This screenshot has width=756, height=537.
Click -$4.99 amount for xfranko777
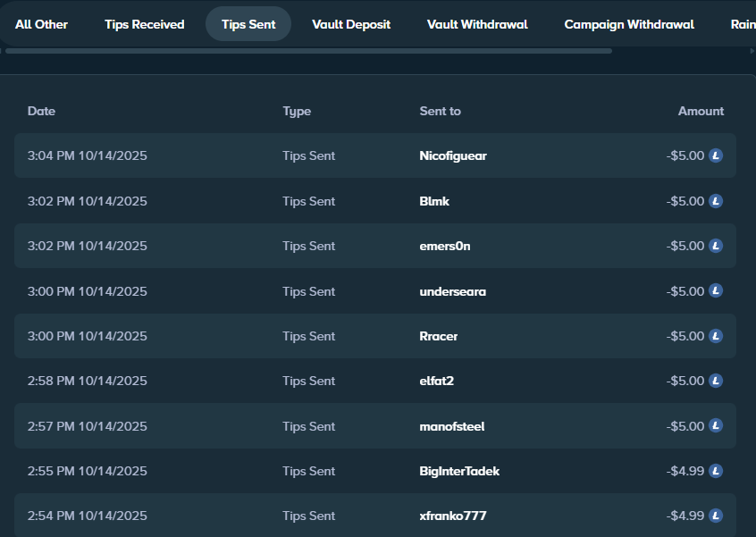(685, 516)
